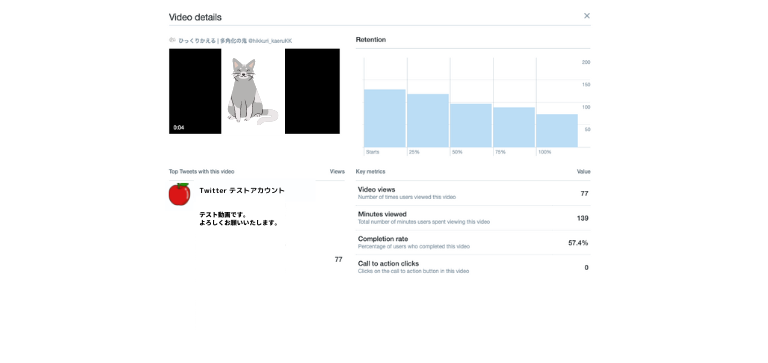Screen dimensions: 768x363
Task: Click the '25%' x-axis label
Action: point(414,152)
